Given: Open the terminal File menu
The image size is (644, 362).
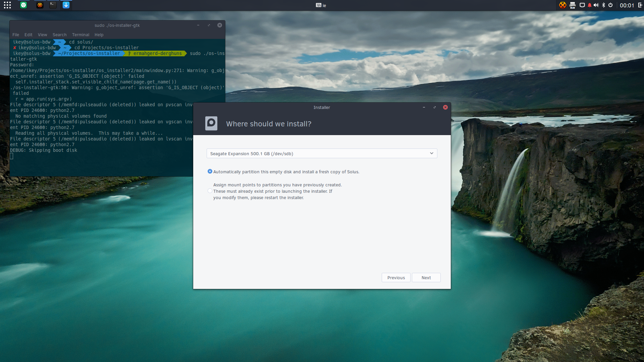Looking at the screenshot, I should pos(16,35).
